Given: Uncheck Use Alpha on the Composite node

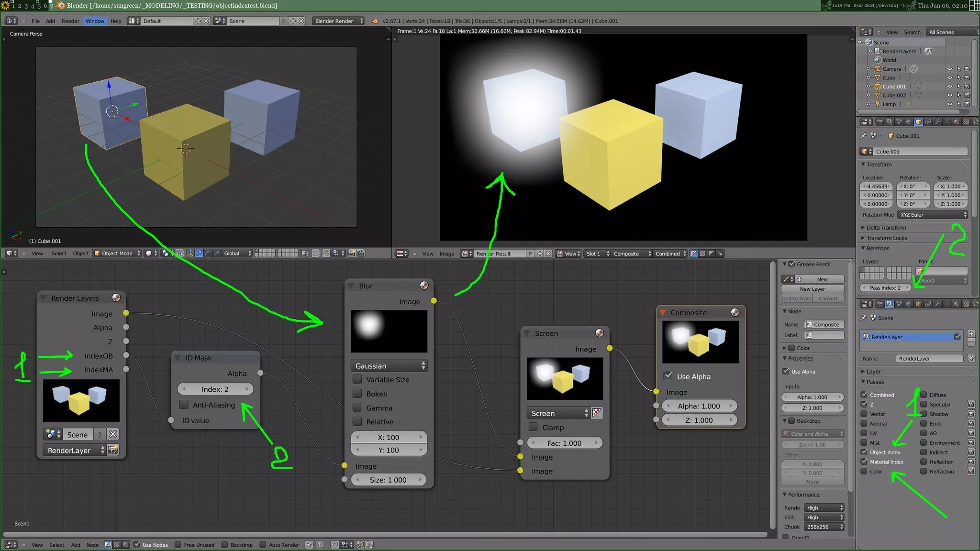Looking at the screenshot, I should coord(668,376).
